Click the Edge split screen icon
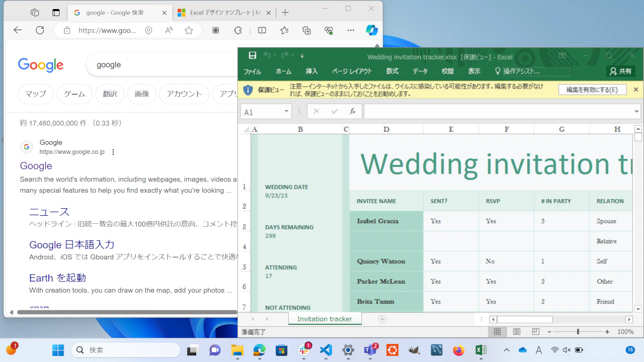This screenshot has height=362, width=644. [x=262, y=30]
